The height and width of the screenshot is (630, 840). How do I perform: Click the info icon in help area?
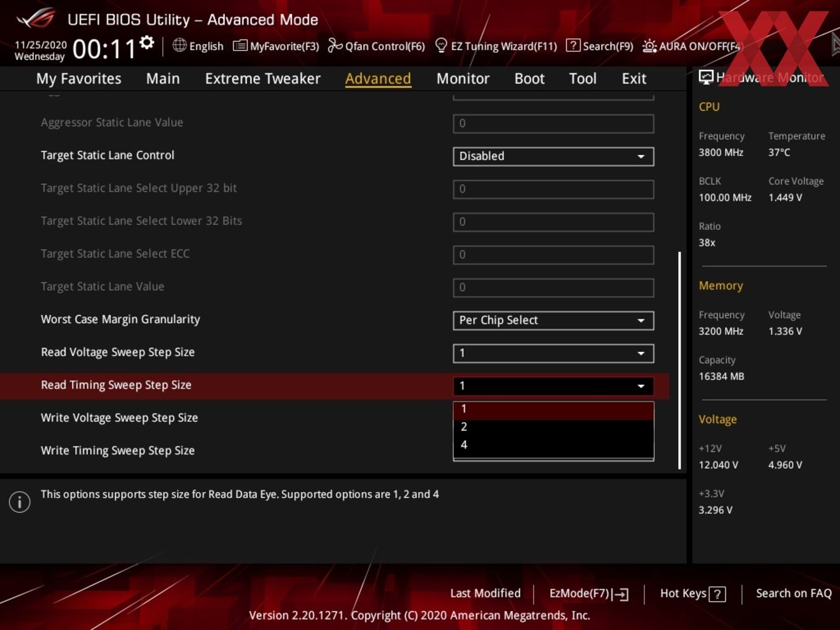[20, 502]
